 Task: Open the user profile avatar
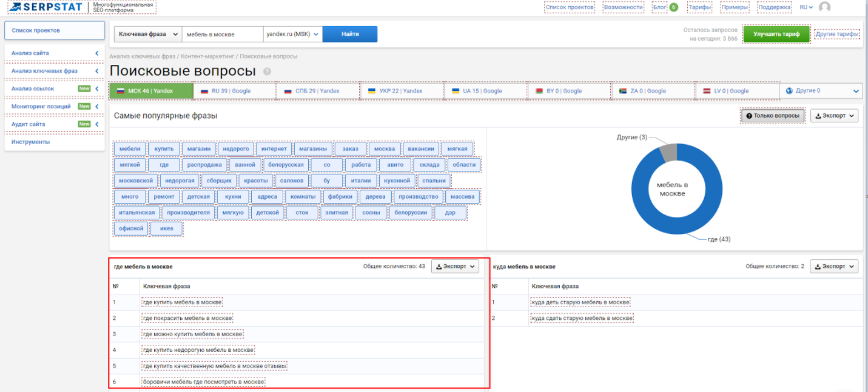(824, 7)
